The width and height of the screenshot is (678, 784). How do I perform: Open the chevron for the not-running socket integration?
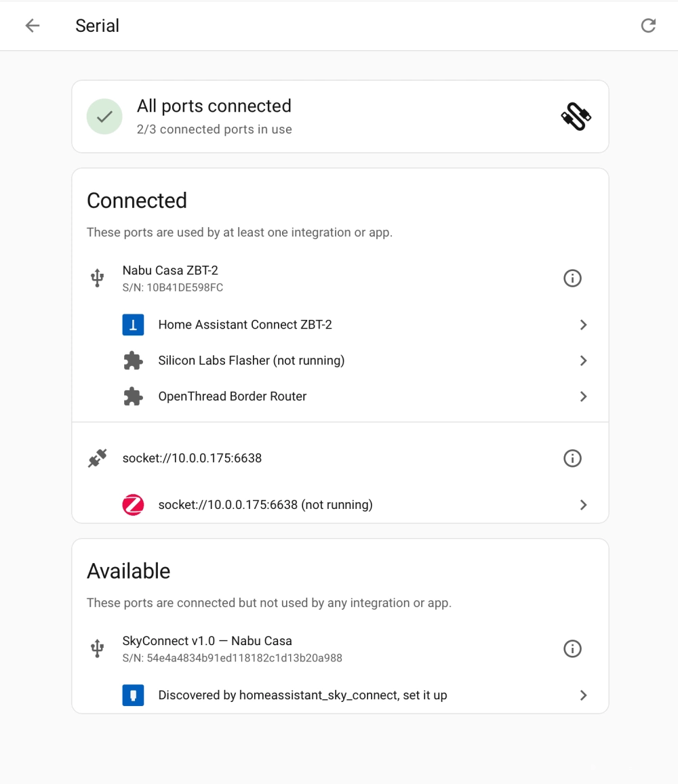tap(583, 505)
